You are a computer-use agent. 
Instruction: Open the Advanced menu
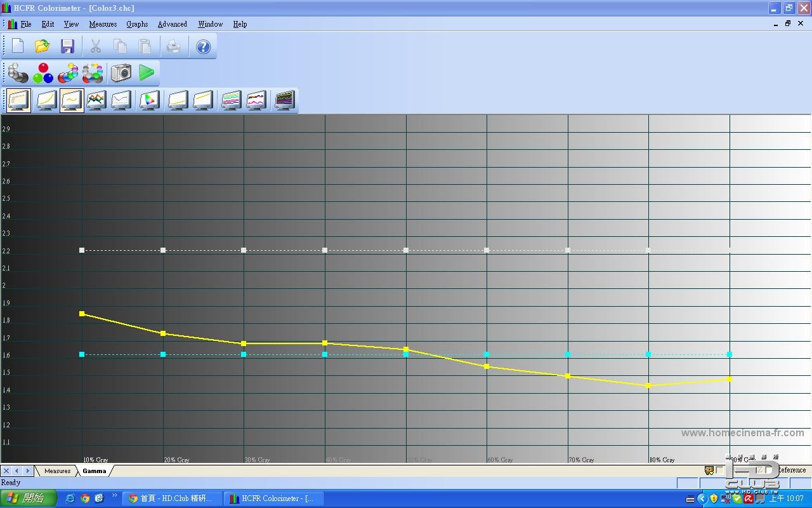point(172,24)
